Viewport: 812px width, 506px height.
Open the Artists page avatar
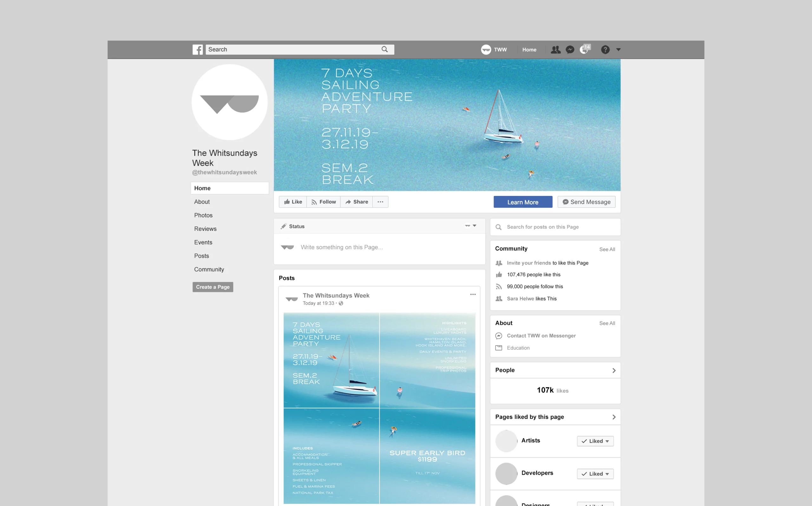pyautogui.click(x=506, y=441)
